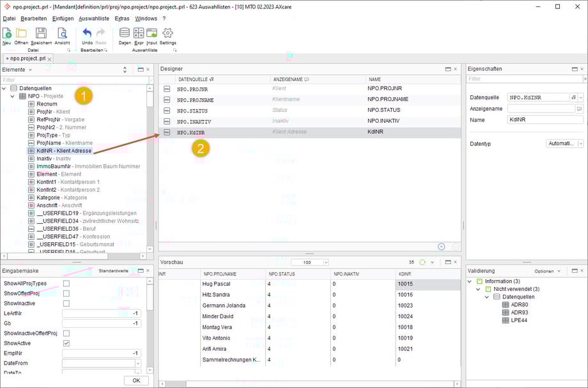Toggle the ShowAllProjTypes checkbox
Viewport: 588px width, 388px height.
point(66,283)
